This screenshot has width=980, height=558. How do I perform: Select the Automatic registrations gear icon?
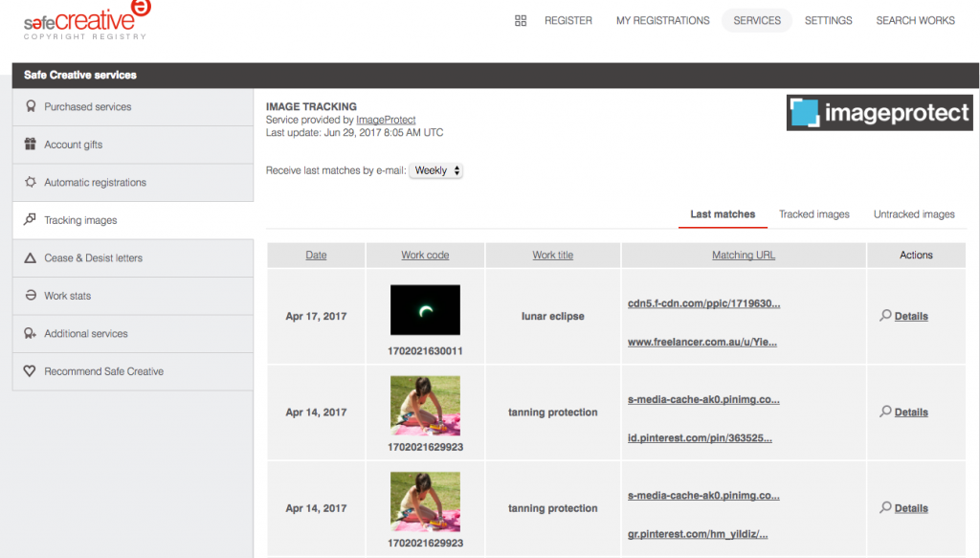[31, 182]
